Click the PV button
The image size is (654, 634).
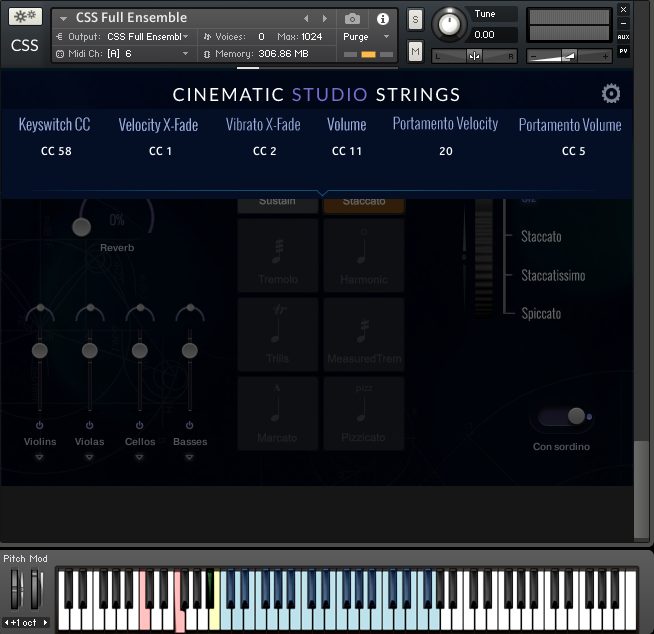coord(623,51)
